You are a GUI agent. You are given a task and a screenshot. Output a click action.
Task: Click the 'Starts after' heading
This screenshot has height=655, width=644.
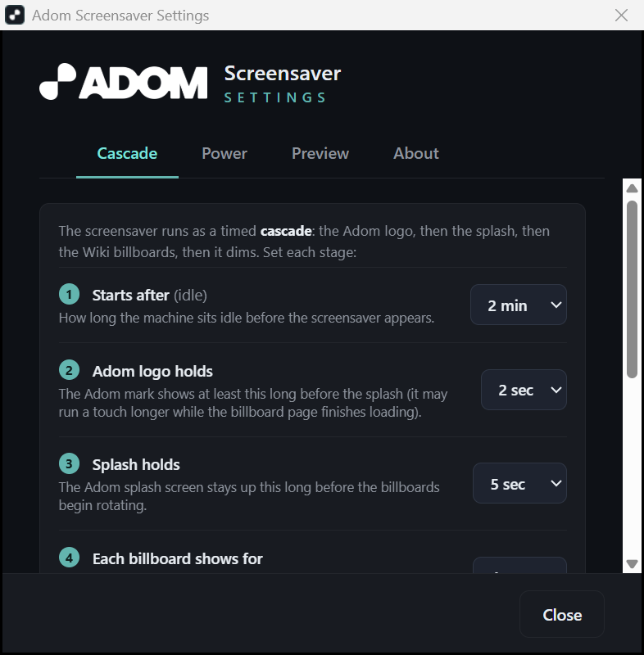(130, 296)
